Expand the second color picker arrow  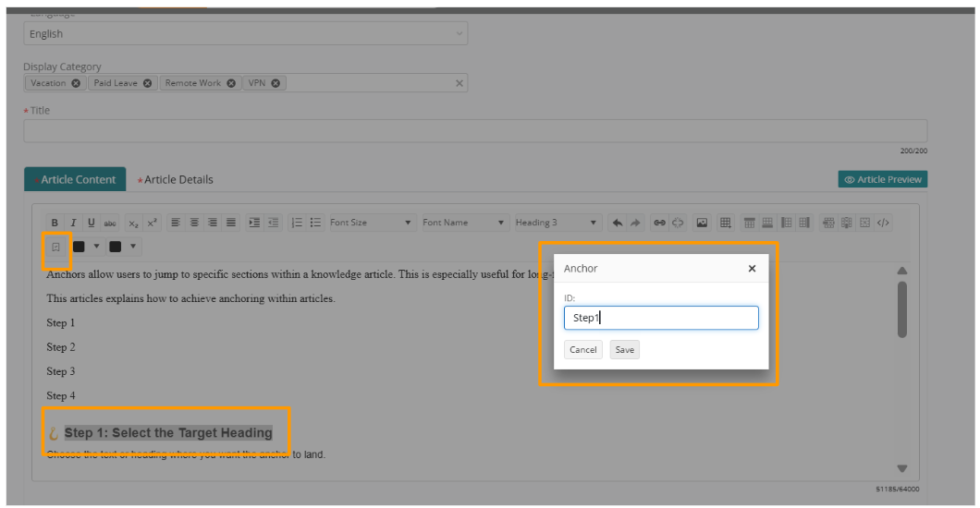click(132, 247)
